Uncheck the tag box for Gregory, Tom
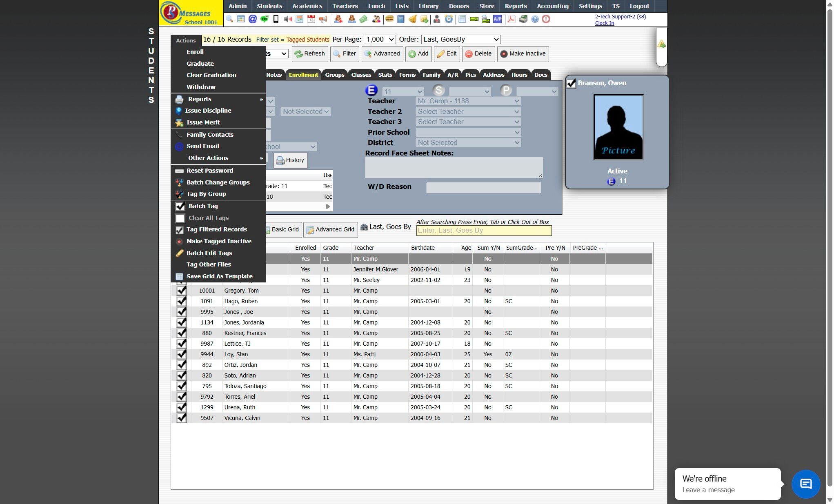834x504 pixels. tap(181, 291)
